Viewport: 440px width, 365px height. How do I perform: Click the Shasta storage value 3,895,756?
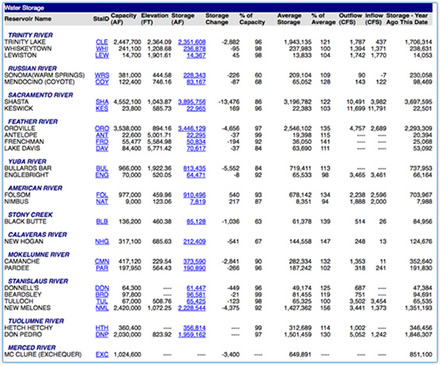pos(192,102)
